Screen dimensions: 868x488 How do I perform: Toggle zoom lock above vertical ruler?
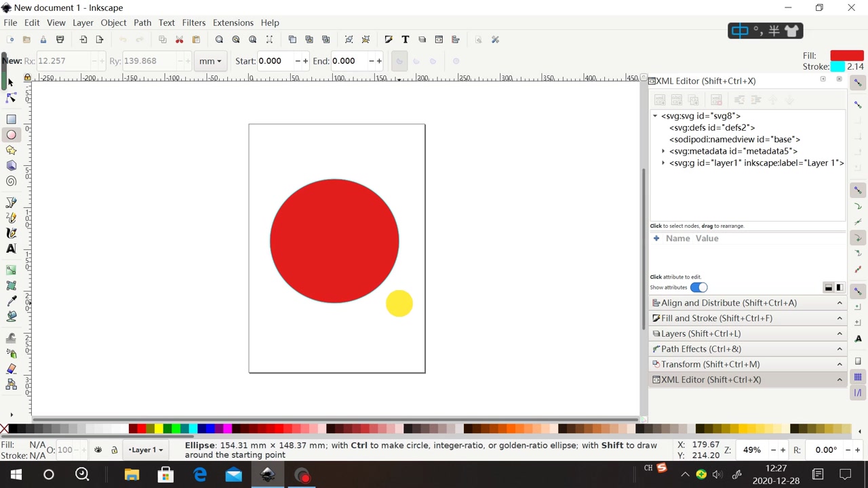[x=27, y=79]
